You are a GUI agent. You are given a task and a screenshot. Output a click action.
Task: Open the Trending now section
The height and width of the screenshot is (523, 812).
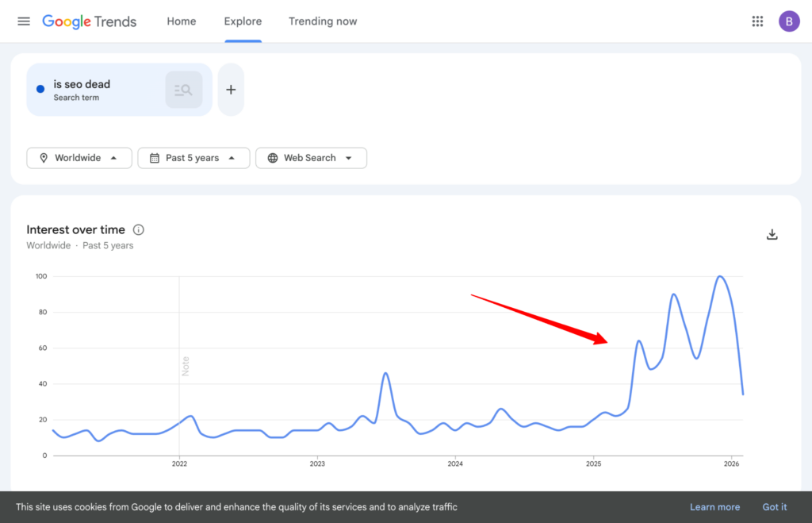coord(323,21)
